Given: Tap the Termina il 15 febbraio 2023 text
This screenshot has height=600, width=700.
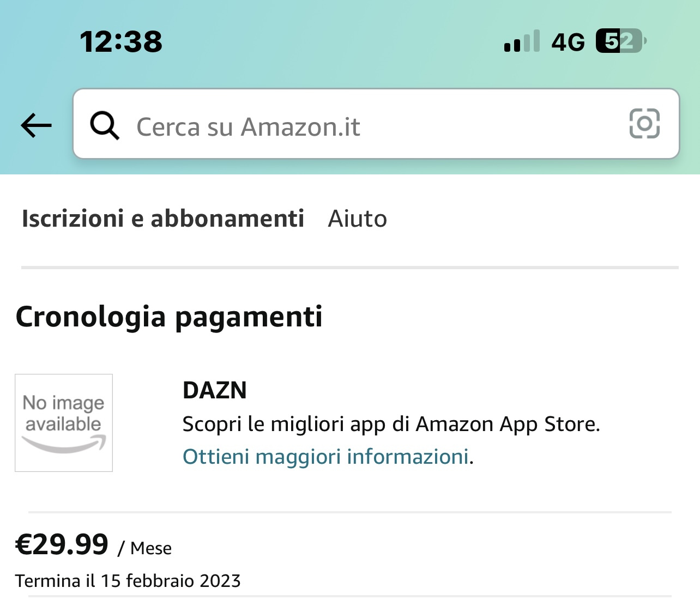Looking at the screenshot, I should (x=128, y=581).
